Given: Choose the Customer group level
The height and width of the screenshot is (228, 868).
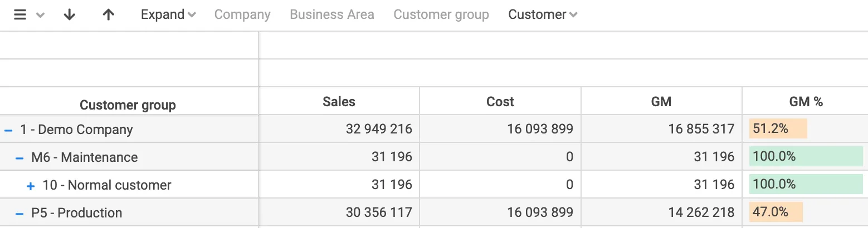Looking at the screenshot, I should pos(441,15).
